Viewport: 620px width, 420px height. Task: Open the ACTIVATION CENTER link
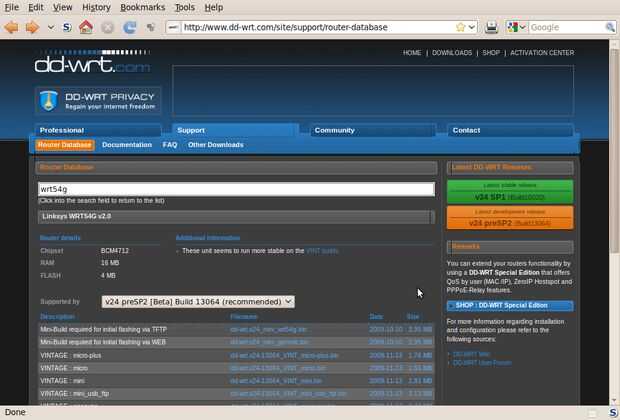(542, 53)
